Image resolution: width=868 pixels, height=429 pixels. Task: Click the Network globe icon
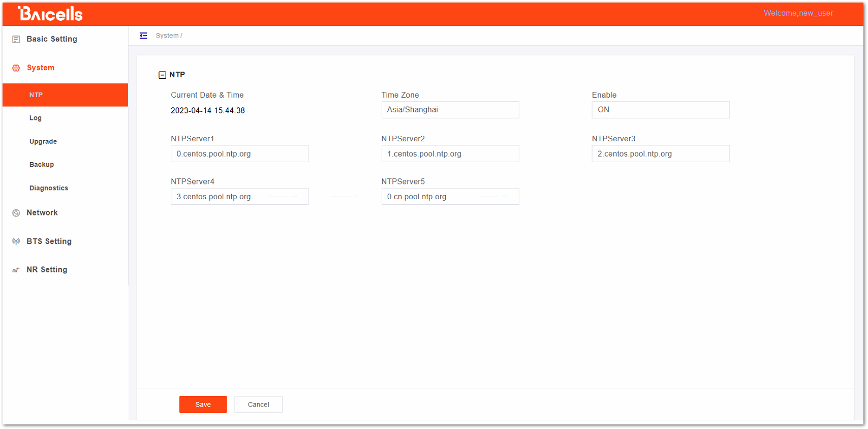click(16, 213)
